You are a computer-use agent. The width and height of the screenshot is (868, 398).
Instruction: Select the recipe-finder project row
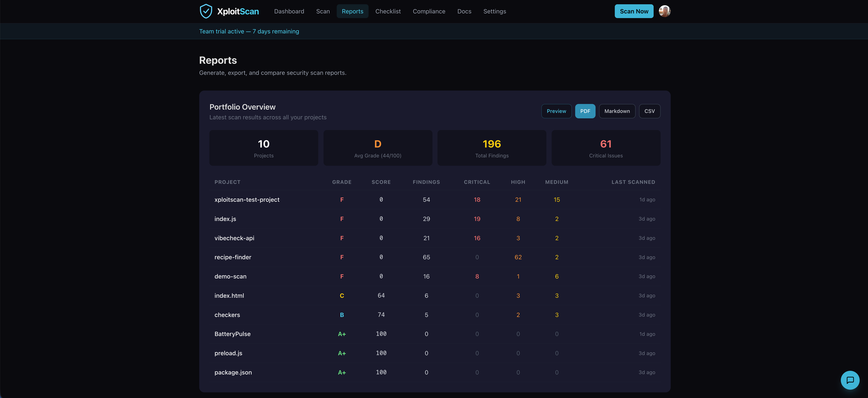click(232, 257)
